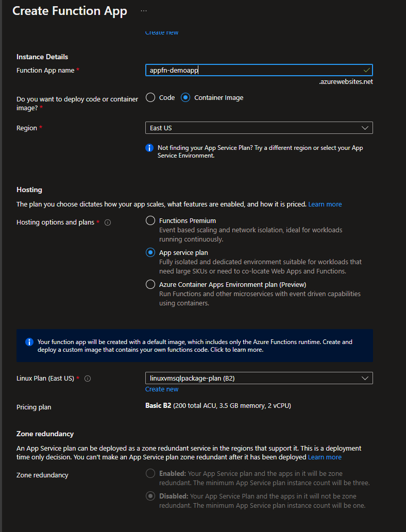Click the Zone redundancy section heading
The width and height of the screenshot is (406, 532).
pyautogui.click(x=45, y=434)
